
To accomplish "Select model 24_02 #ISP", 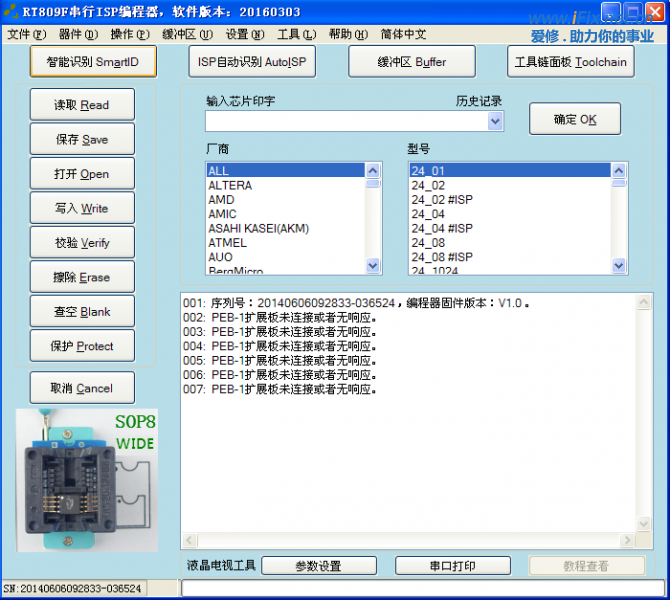I will 510,200.
